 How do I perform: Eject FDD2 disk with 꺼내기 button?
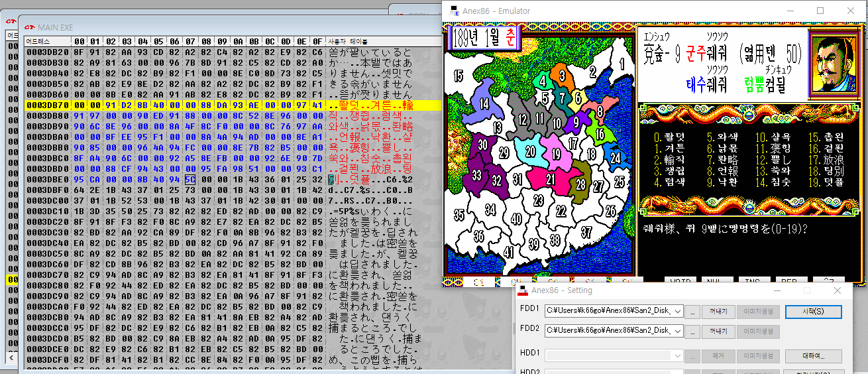718,332
